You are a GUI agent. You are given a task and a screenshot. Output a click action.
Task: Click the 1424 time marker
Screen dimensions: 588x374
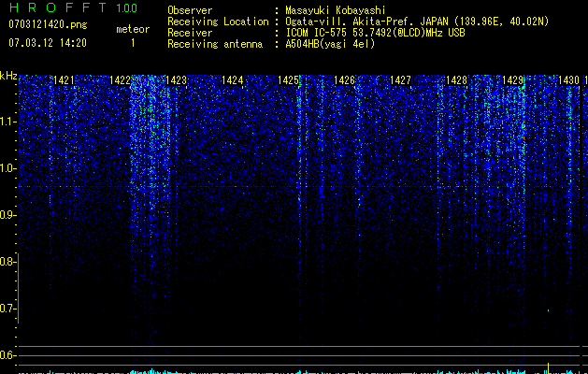pos(232,80)
